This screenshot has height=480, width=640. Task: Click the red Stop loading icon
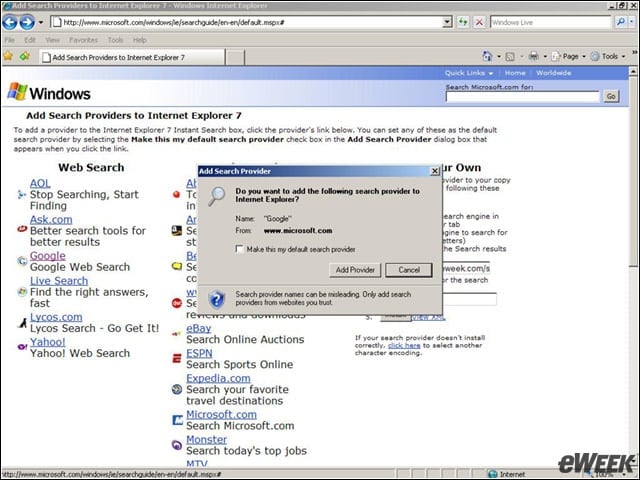click(480, 22)
